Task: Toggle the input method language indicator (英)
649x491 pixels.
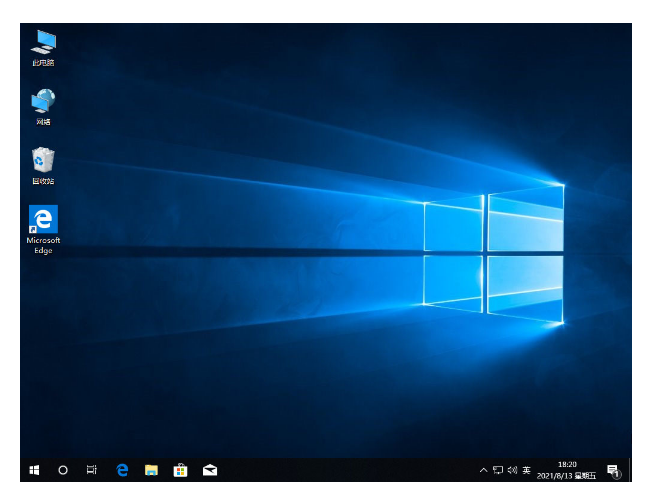Action: tap(526, 469)
